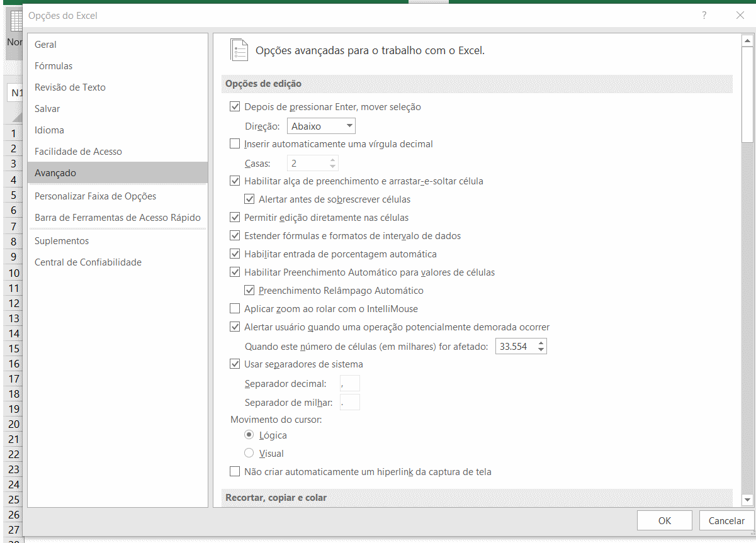Increase the cell count spinner value

pyautogui.click(x=541, y=343)
